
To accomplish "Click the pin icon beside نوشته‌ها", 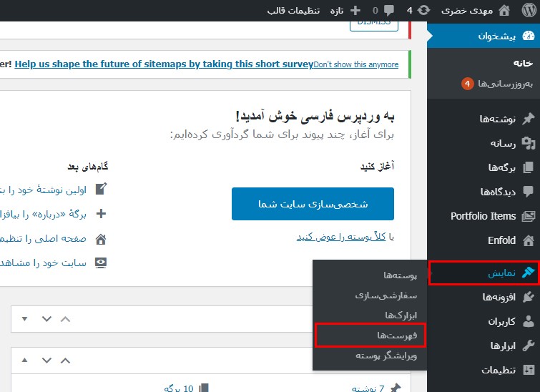I will point(529,119).
